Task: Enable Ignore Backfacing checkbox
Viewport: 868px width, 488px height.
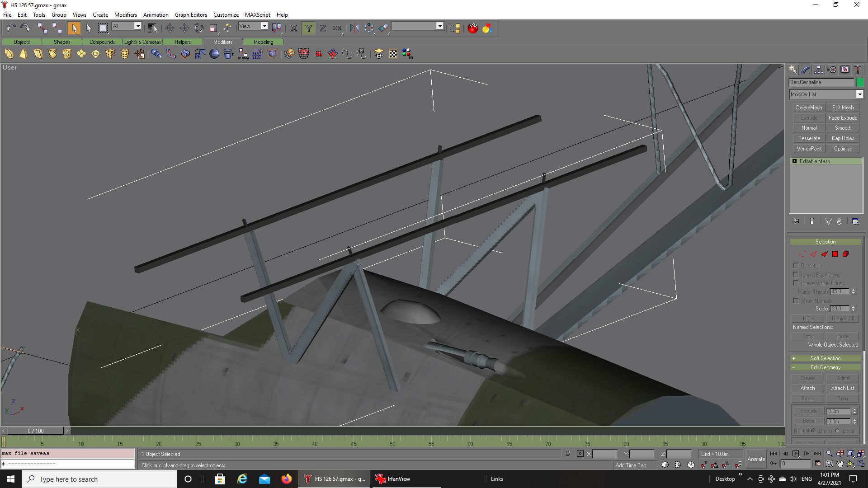Action: [x=796, y=274]
